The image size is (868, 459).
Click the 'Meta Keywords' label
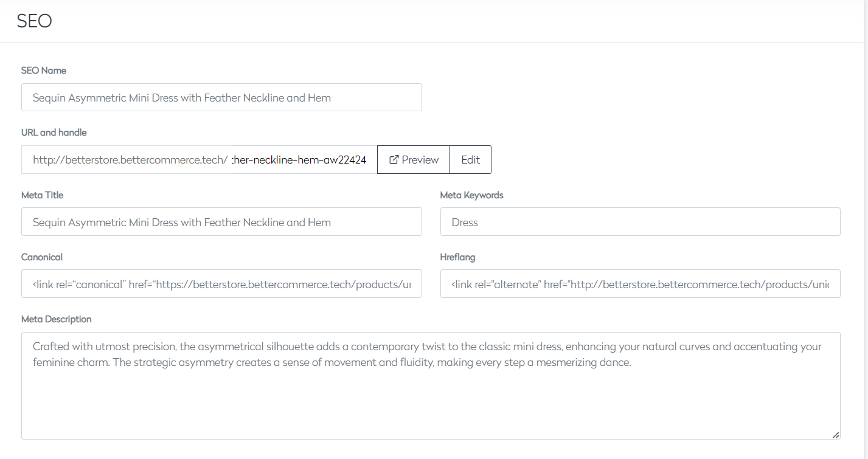472,195
